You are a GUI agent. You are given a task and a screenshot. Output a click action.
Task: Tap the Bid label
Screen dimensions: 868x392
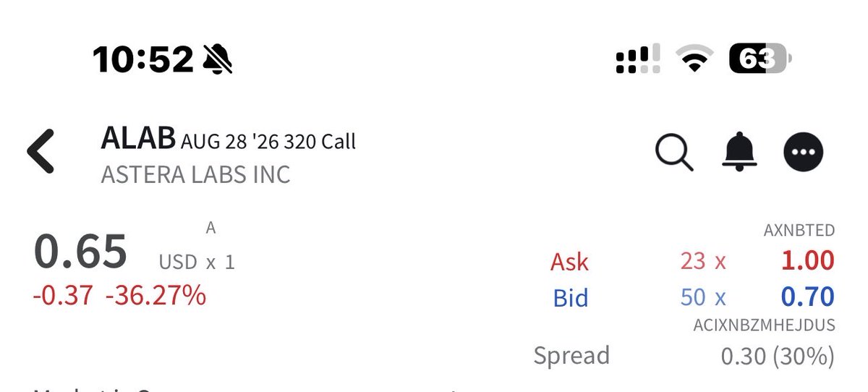[x=570, y=298]
